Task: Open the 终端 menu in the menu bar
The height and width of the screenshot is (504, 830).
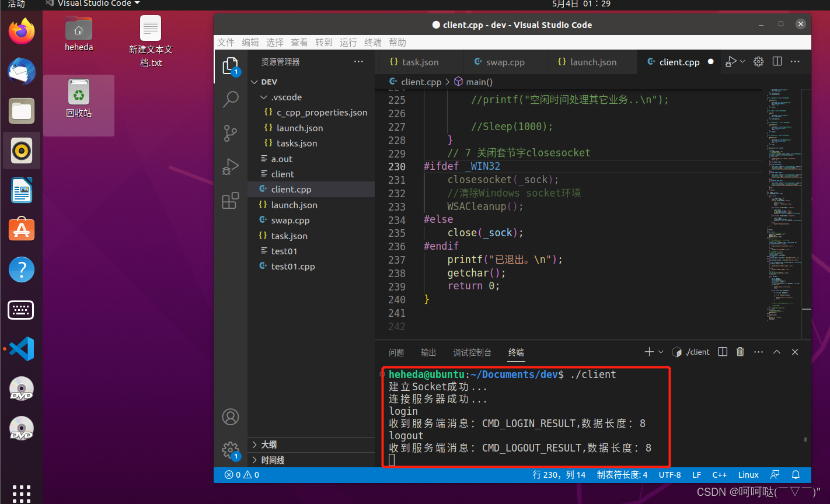Action: 372,42
